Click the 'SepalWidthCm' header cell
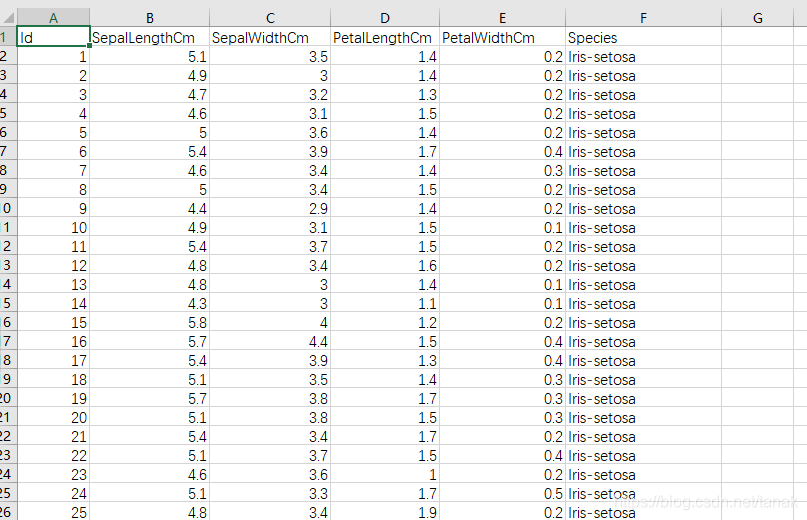The height and width of the screenshot is (520, 807). coord(270,37)
